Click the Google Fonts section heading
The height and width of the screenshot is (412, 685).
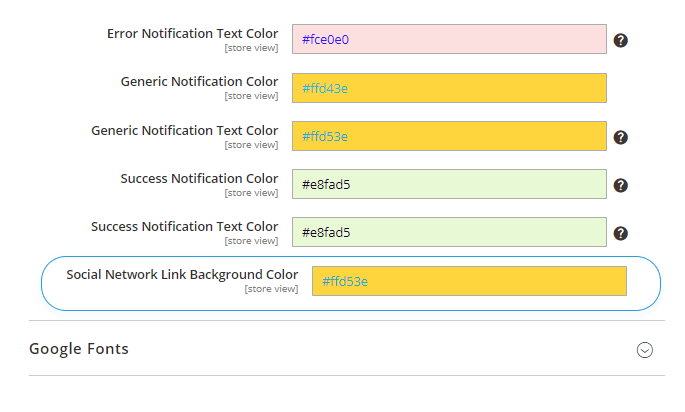(79, 349)
